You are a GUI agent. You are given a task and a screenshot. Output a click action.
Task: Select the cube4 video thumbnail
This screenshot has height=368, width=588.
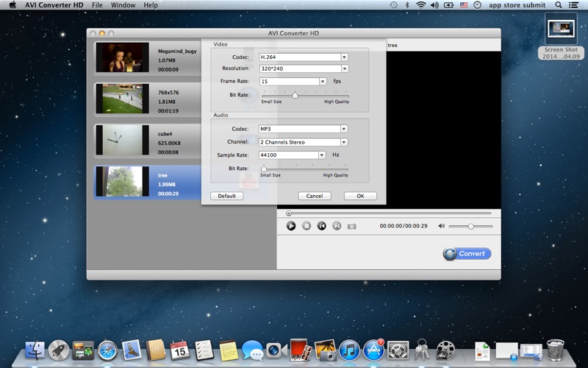(122, 139)
